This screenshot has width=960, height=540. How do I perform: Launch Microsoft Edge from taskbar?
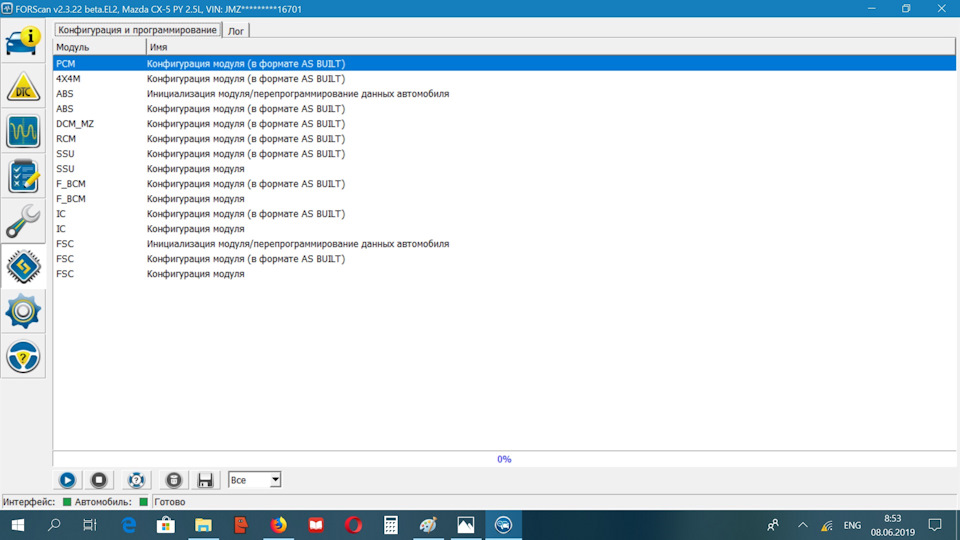[129, 525]
